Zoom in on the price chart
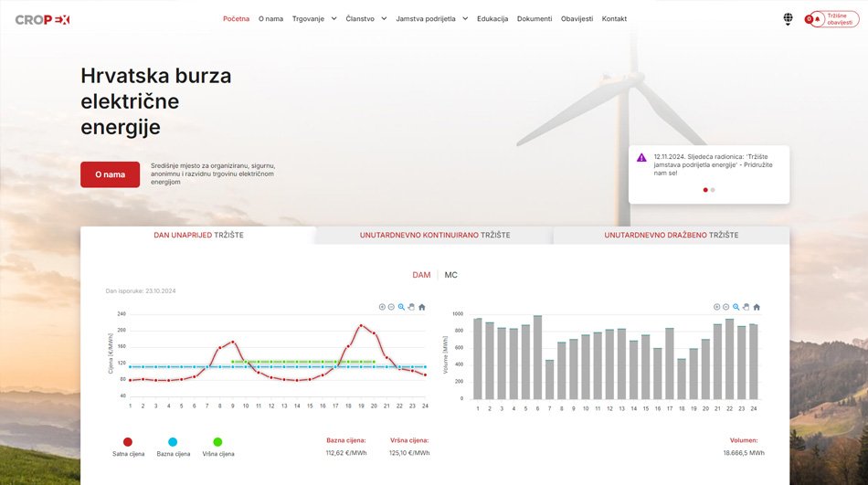The image size is (868, 485). [382, 307]
